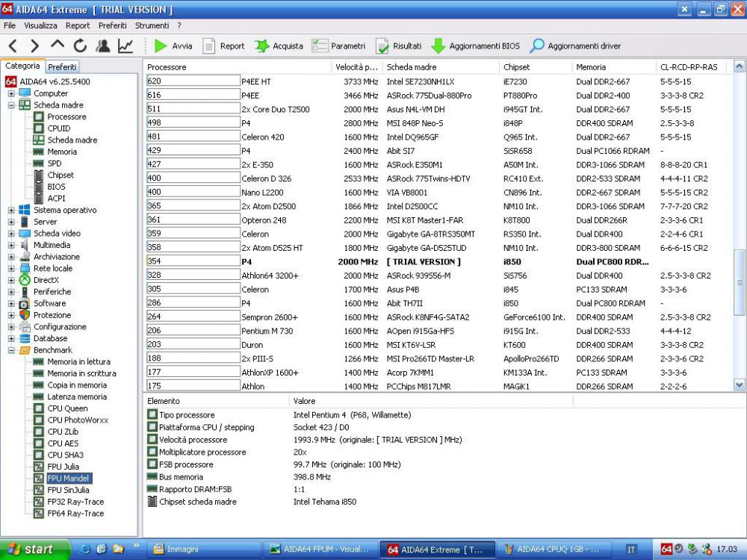Select FPU Julia benchmark item
This screenshot has width=747, height=560.
(63, 467)
